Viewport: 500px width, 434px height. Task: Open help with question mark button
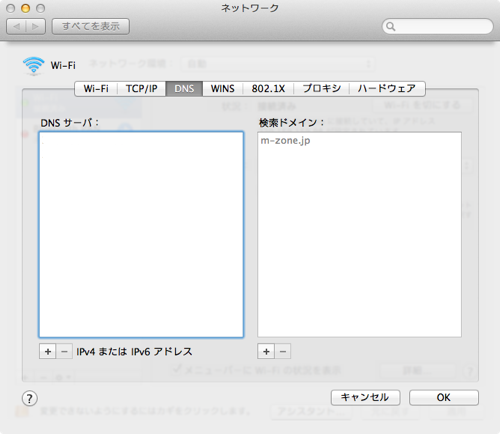pos(30,398)
